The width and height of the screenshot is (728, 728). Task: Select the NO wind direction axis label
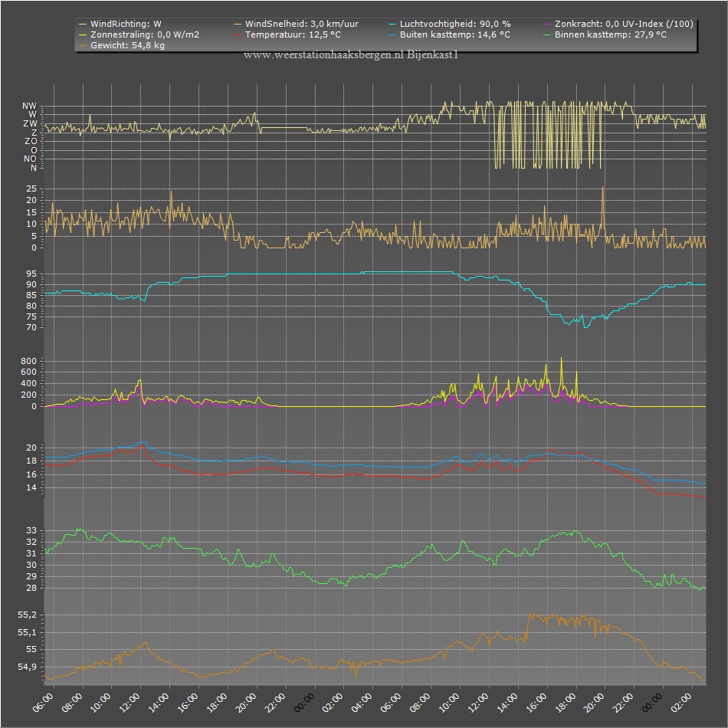30,159
